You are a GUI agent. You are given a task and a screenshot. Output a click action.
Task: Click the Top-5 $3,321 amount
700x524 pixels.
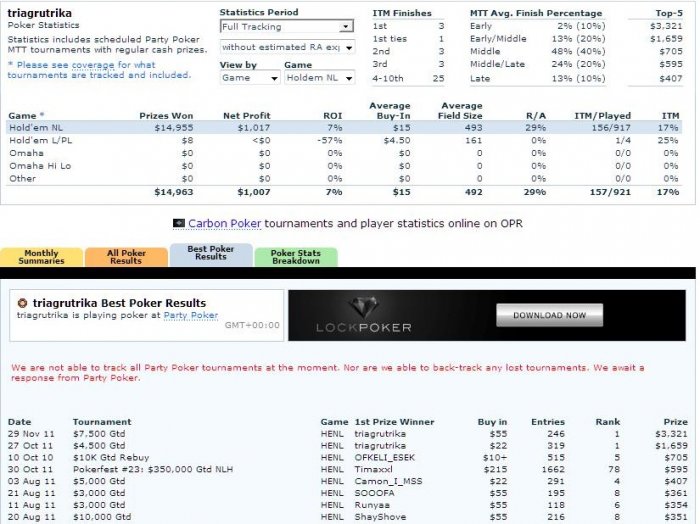click(x=666, y=26)
